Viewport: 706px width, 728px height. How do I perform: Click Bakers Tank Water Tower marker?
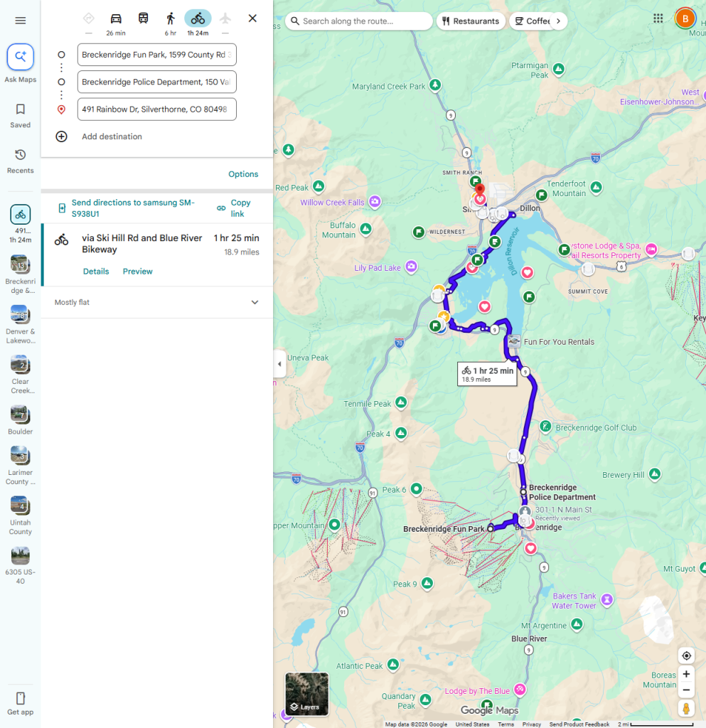click(606, 600)
